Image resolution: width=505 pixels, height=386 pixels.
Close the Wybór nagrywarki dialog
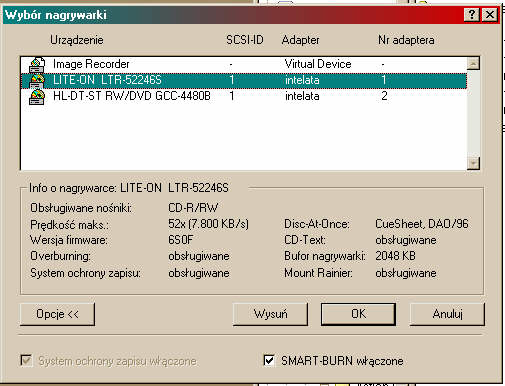click(x=490, y=15)
